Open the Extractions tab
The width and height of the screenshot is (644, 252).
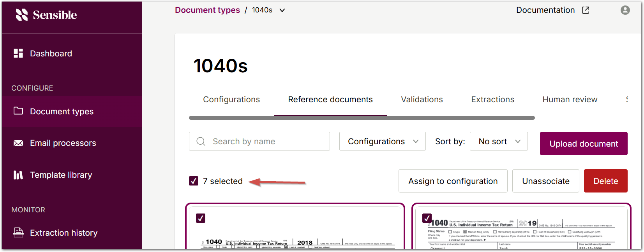tap(492, 100)
